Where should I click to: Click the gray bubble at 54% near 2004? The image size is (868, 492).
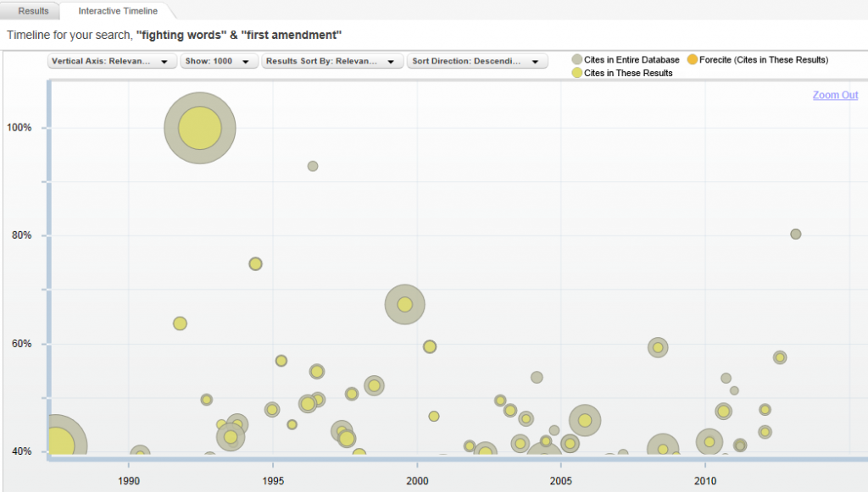click(537, 378)
